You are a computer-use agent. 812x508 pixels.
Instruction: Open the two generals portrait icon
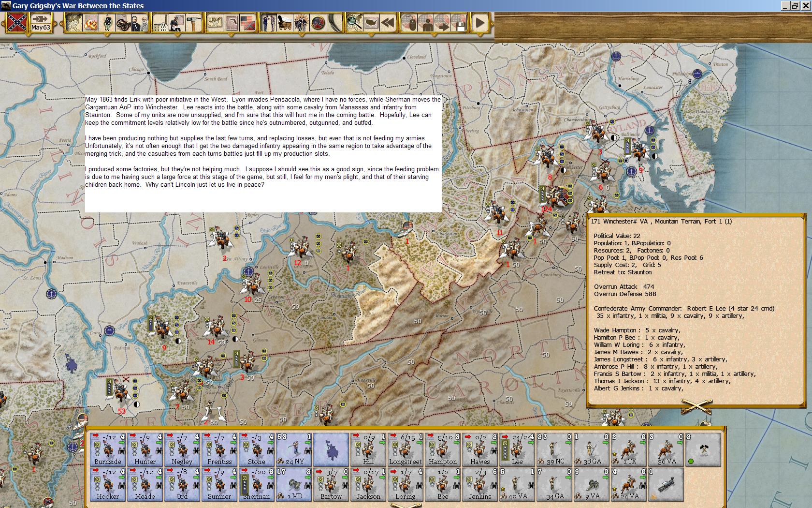tap(139, 23)
